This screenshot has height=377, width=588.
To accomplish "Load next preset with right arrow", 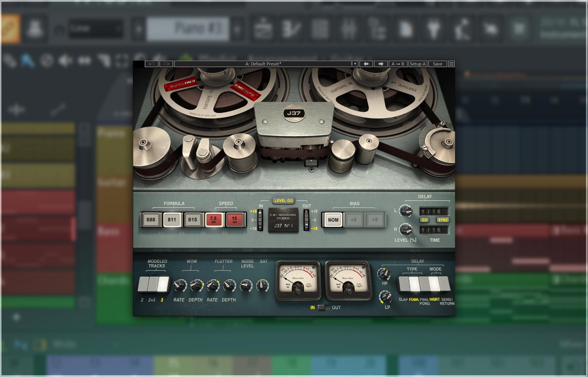I will [381, 64].
